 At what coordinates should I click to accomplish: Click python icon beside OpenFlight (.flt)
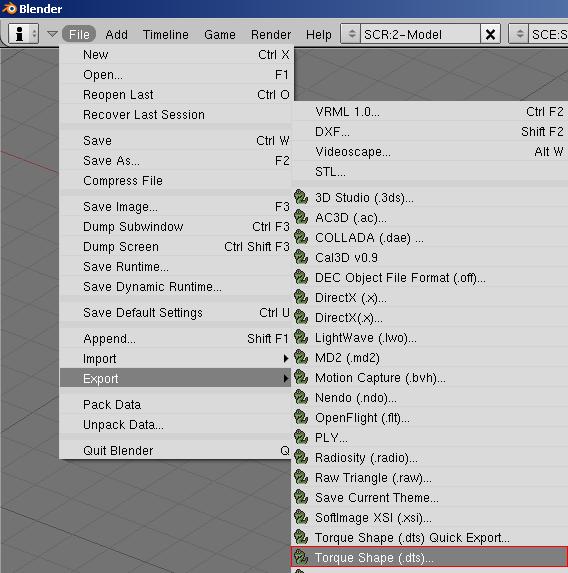(x=301, y=417)
